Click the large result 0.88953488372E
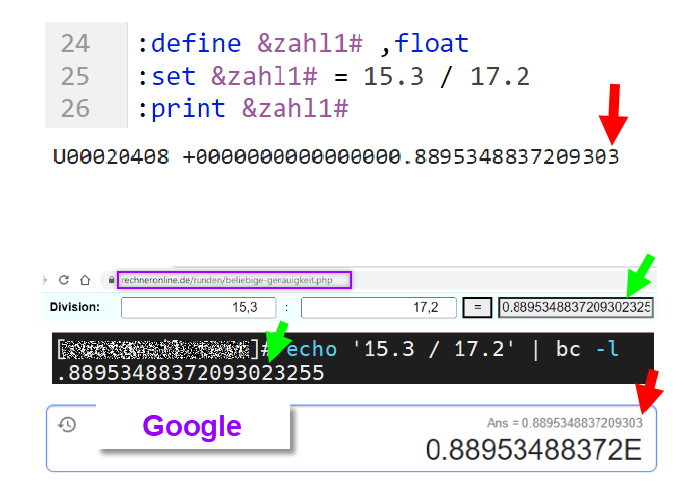The image size is (684, 483). [x=534, y=450]
